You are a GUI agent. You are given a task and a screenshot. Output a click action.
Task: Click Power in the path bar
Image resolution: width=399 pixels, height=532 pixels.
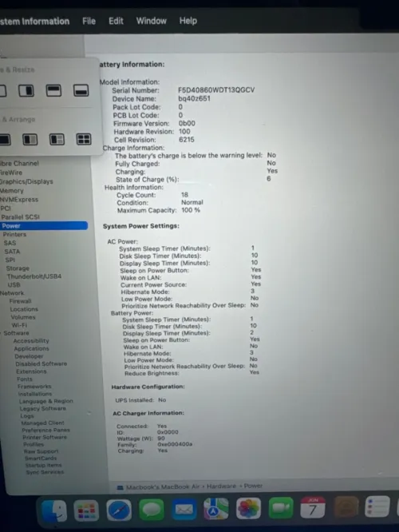point(253,486)
